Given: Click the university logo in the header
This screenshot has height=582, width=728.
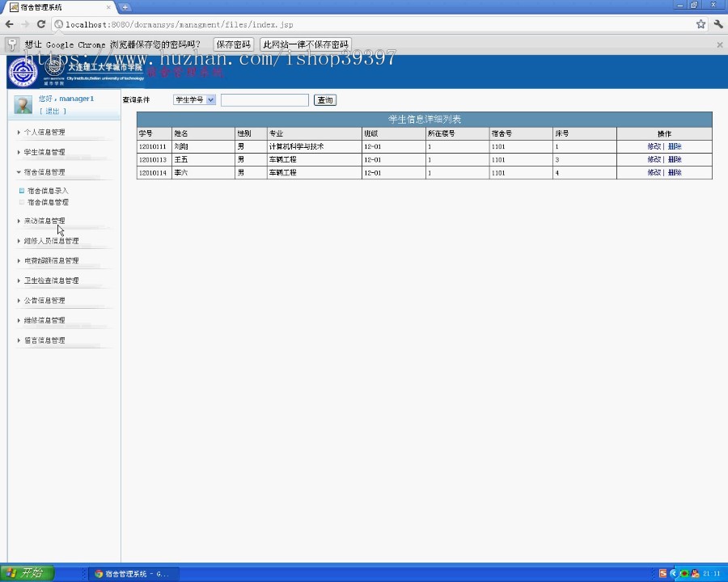Looking at the screenshot, I should point(23,72).
